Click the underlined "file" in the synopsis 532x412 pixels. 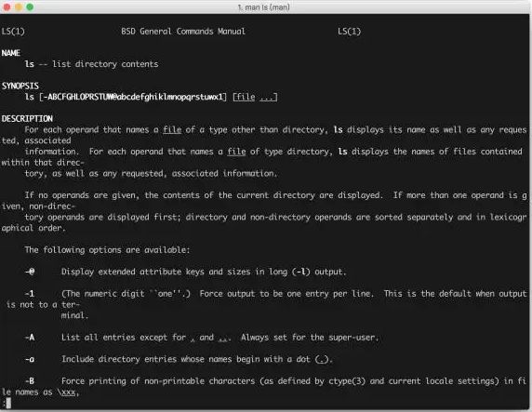246,97
